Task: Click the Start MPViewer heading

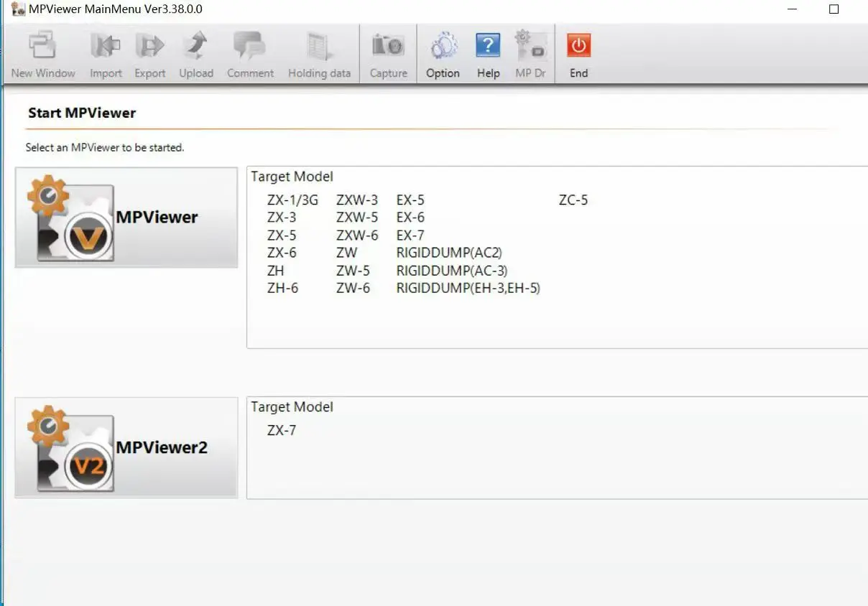Action: 82,113
